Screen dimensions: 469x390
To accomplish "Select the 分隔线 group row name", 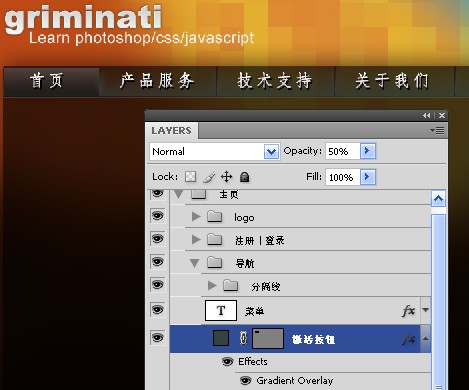I will coord(266,286).
